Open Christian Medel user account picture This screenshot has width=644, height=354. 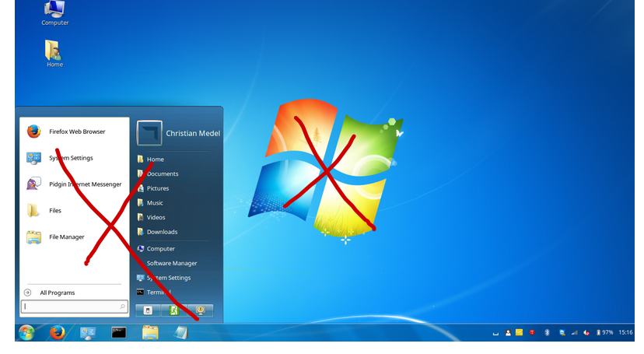click(x=149, y=133)
